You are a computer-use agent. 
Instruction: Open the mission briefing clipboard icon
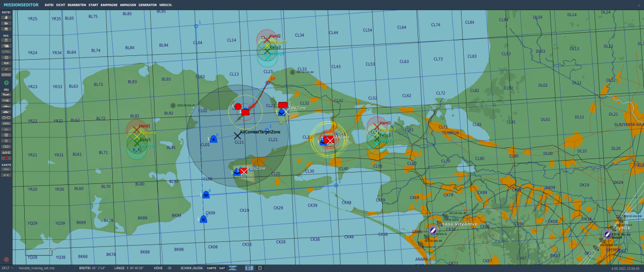pos(6,40)
